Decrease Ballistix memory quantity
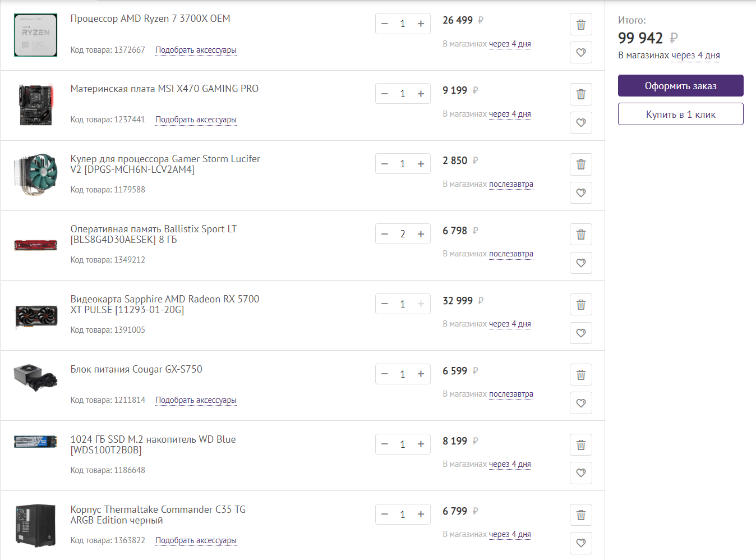 385,234
